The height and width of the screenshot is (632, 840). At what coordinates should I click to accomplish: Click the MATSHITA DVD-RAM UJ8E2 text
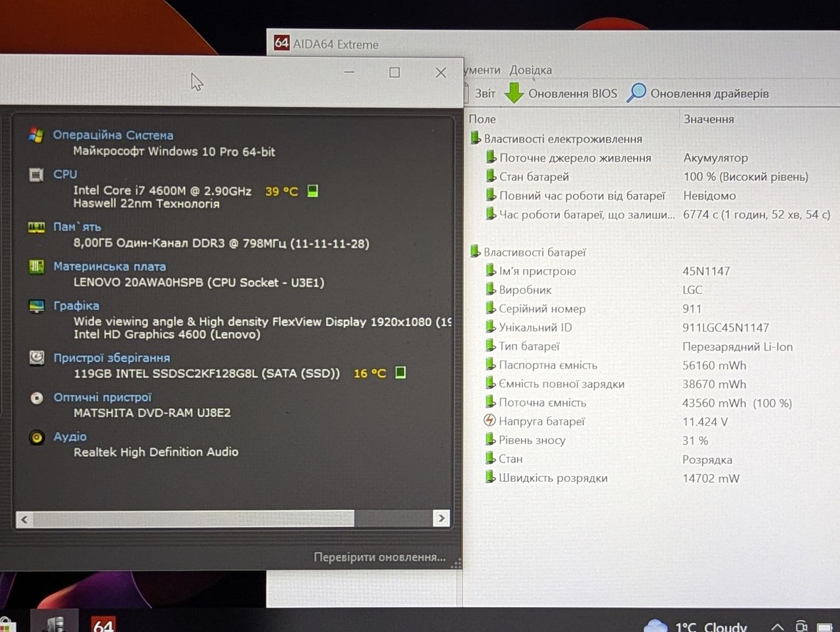pos(152,413)
